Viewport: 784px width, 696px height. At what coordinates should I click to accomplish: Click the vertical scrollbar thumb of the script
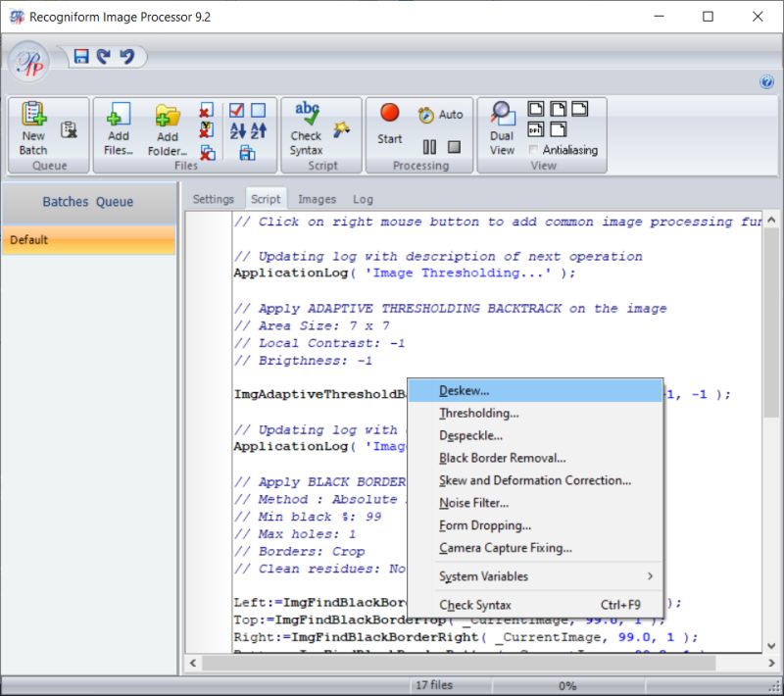[x=771, y=323]
